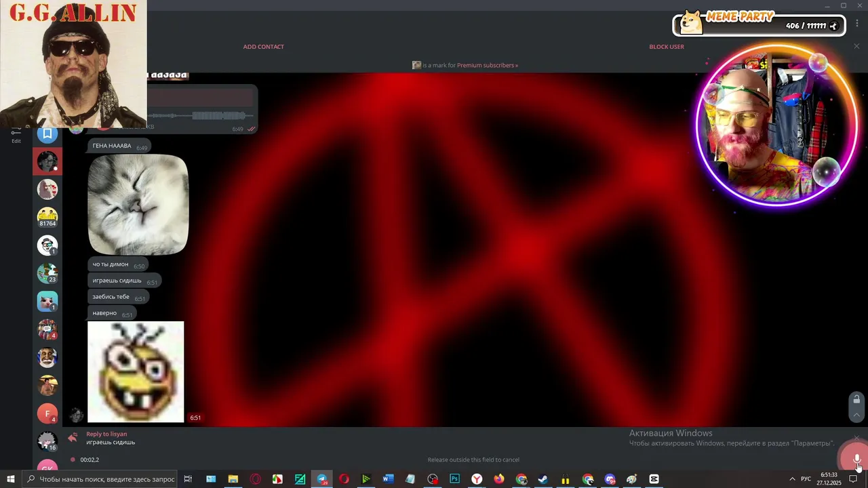Click the Windows taskbar search box
The height and width of the screenshot is (488, 868).
point(100,479)
